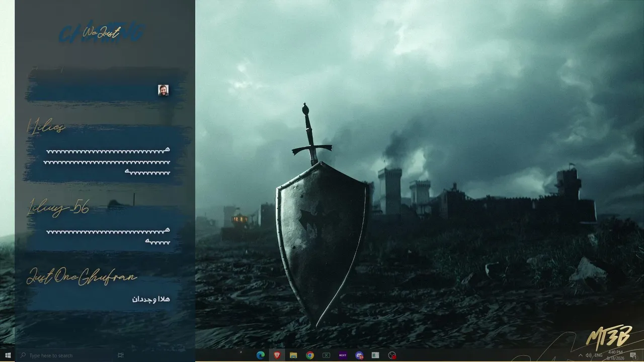Switch to the Brave browser taskbar icon

277,355
